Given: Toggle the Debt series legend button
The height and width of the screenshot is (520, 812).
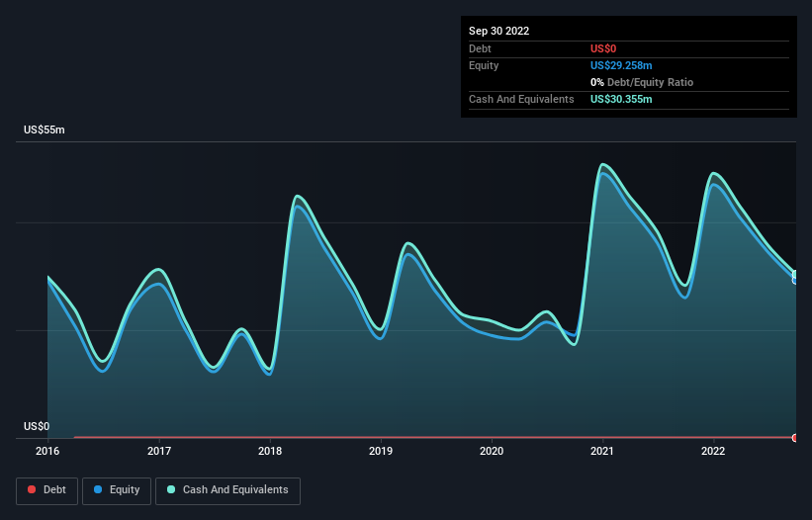Looking at the screenshot, I should (46, 490).
